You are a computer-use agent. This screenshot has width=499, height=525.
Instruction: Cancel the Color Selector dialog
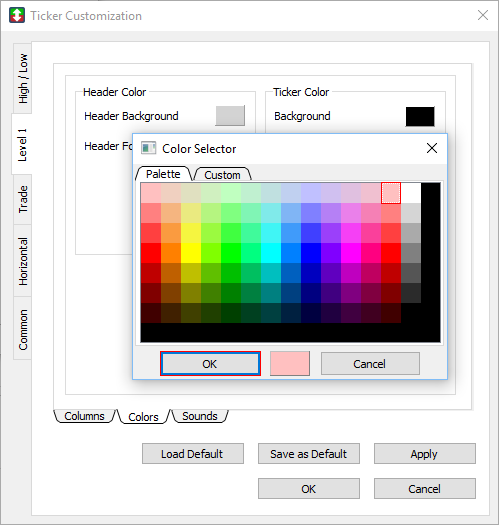tap(370, 364)
